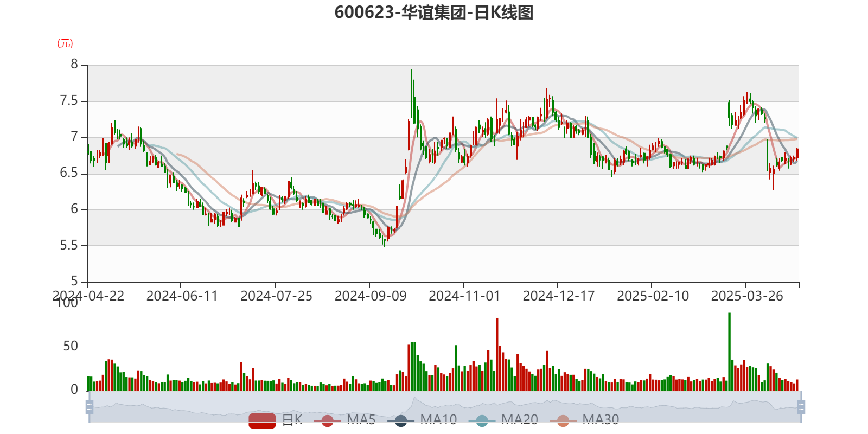Viewport: 868px width, 434px height.
Task: Select the 2024-11-01 axis date
Action: [464, 296]
